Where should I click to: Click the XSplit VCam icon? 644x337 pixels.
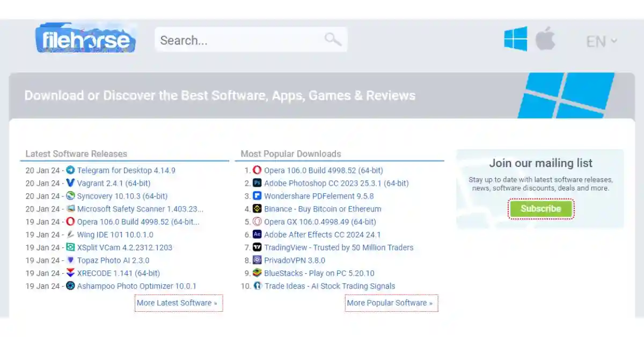(x=70, y=247)
